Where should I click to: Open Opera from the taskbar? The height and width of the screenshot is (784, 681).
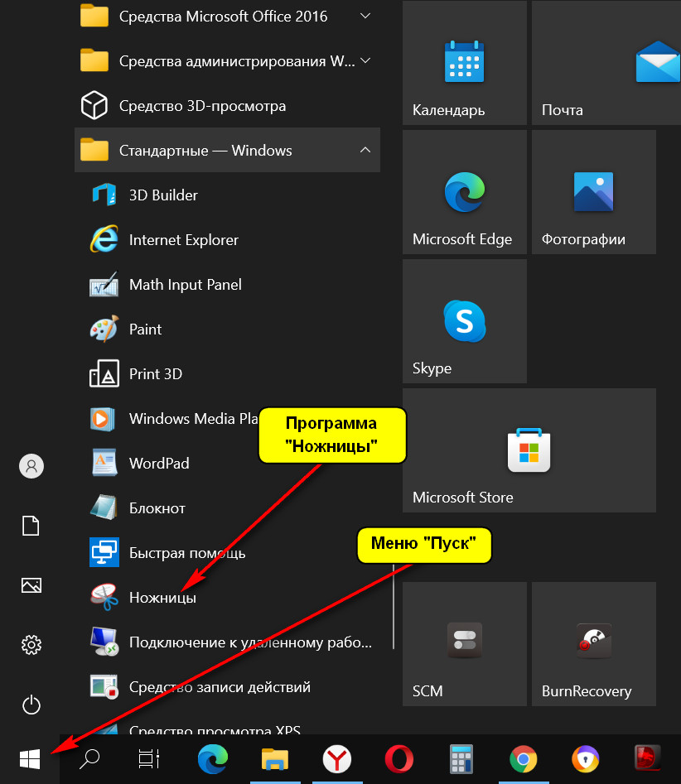[x=398, y=759]
